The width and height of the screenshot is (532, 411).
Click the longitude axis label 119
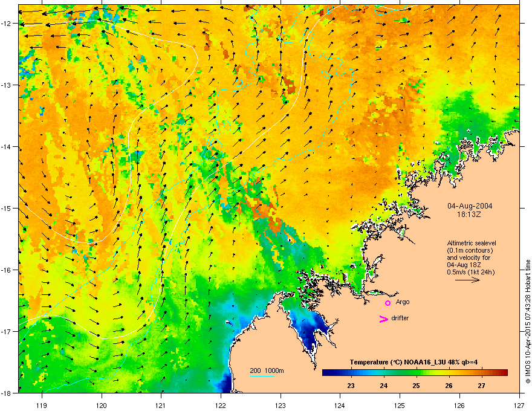pos(42,405)
